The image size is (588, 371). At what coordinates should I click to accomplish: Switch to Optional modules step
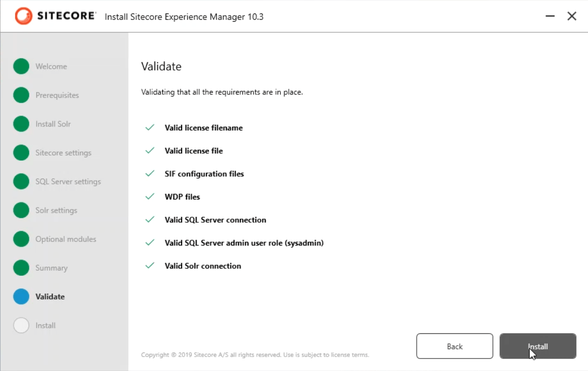pyautogui.click(x=66, y=239)
